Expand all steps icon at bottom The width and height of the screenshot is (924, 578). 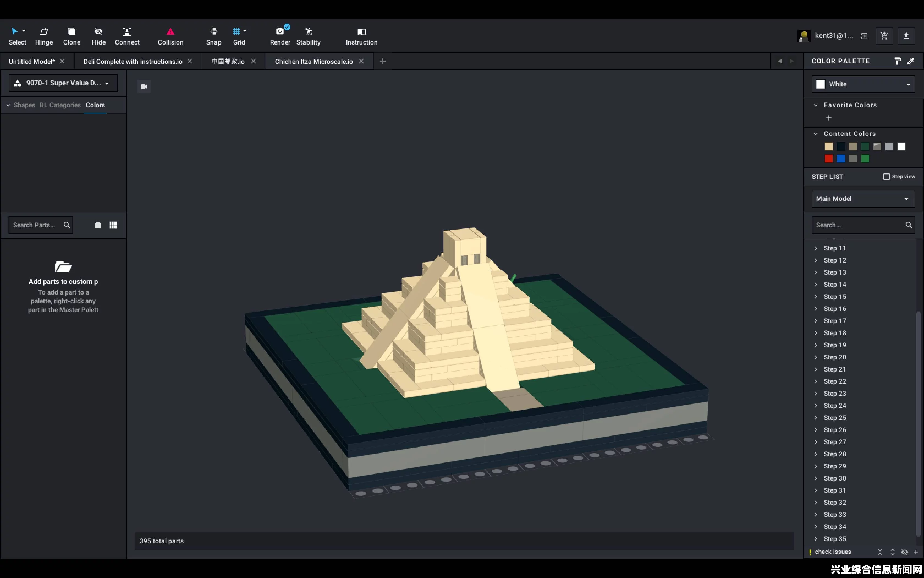coord(892,552)
